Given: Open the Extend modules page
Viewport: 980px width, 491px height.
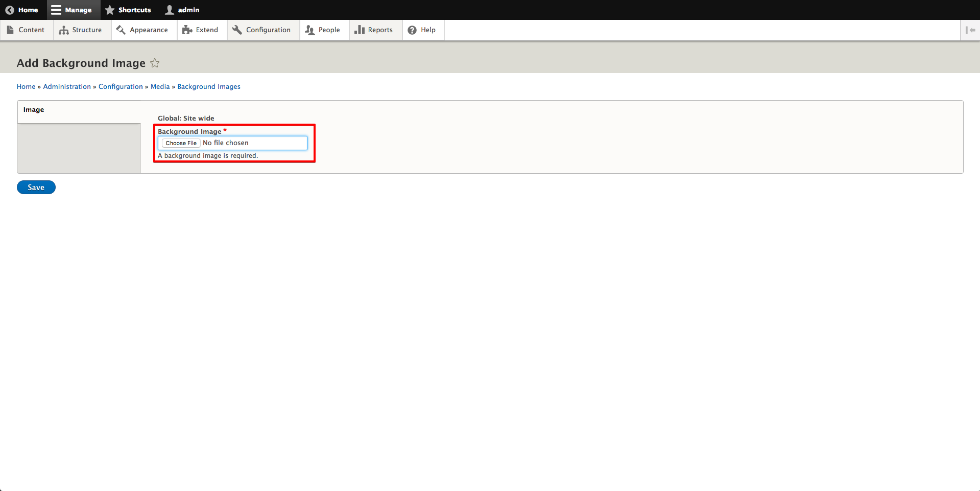Looking at the screenshot, I should (201, 30).
